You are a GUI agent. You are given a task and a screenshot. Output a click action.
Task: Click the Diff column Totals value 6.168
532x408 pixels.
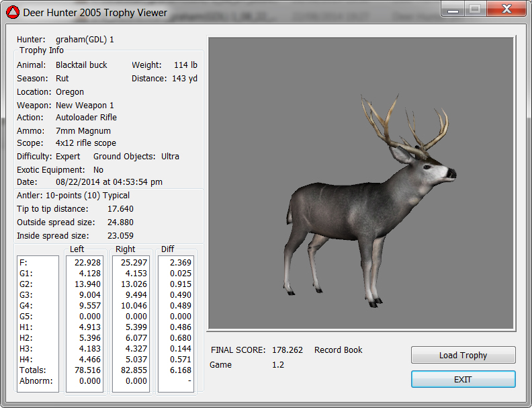click(x=179, y=370)
